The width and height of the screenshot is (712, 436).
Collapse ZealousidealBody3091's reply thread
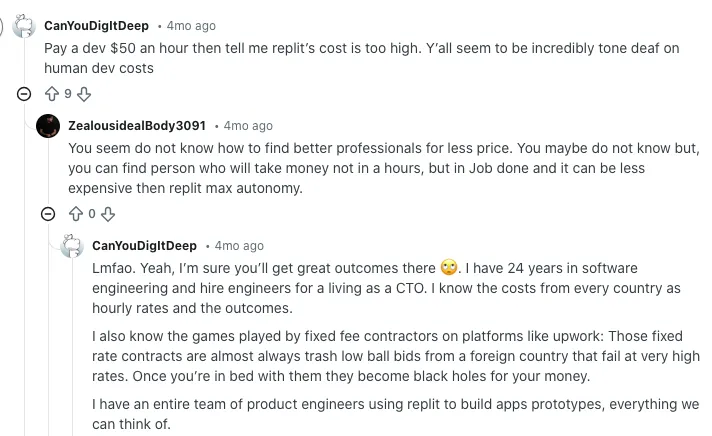[47, 213]
